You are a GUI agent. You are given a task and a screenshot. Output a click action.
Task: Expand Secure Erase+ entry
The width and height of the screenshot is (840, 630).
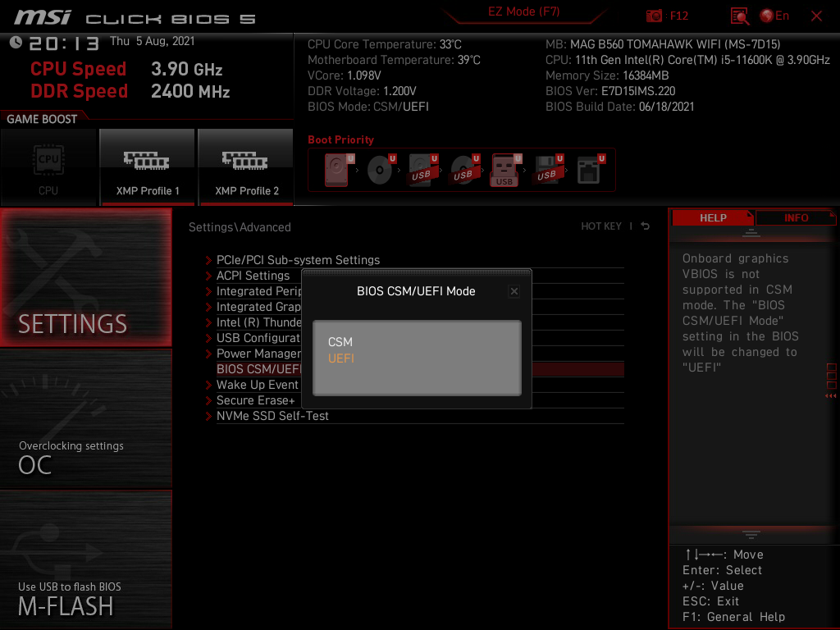pos(253,400)
